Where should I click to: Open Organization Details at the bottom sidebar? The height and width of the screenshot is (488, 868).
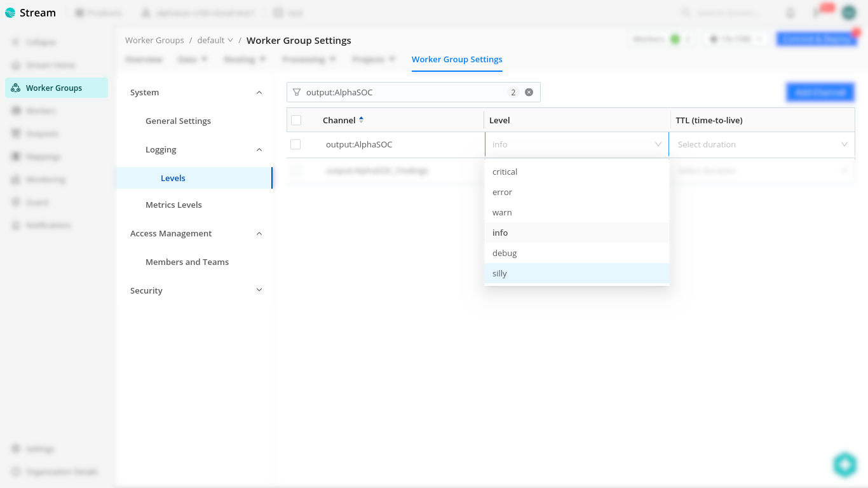(56, 471)
